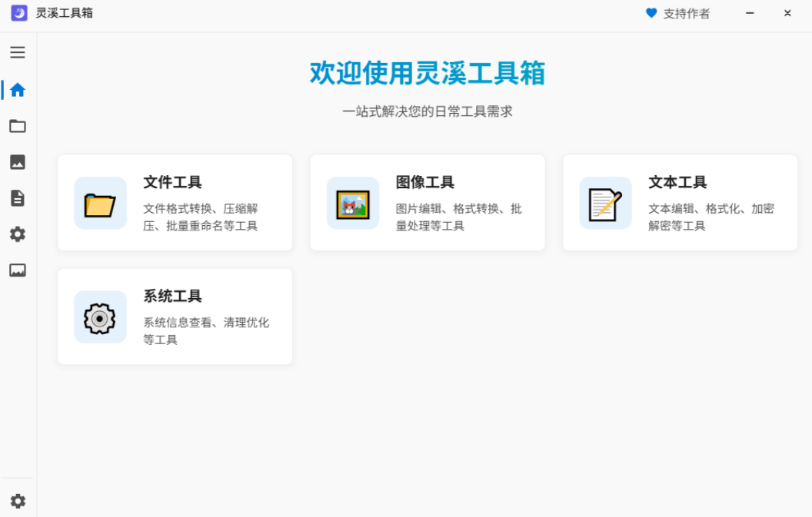Click the gear icon on the 系统工具 card
Image resolution: width=812 pixels, height=517 pixels.
coord(100,316)
